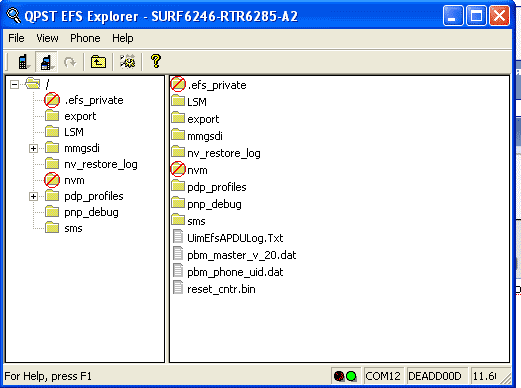Viewport: 521px width, 388px height.
Task: Select .efs_private label in the folder tree
Action: click(94, 100)
